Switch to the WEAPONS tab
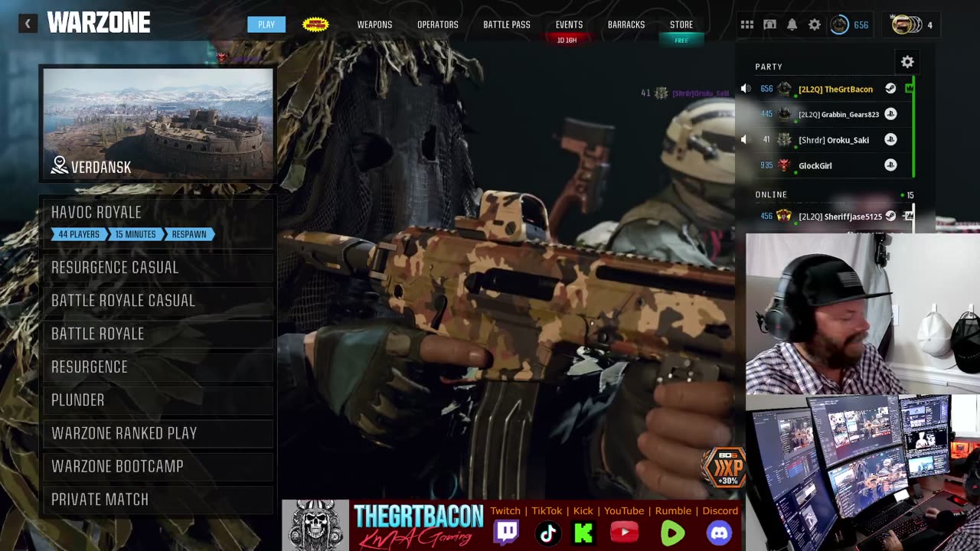 click(374, 24)
